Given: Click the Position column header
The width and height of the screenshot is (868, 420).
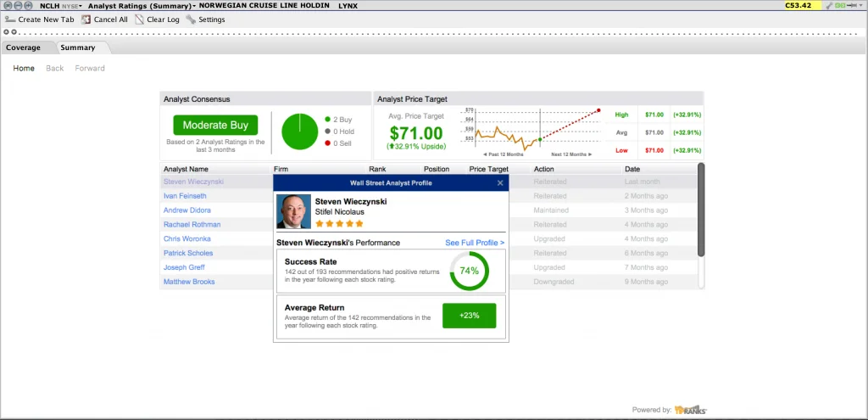Looking at the screenshot, I should 437,169.
